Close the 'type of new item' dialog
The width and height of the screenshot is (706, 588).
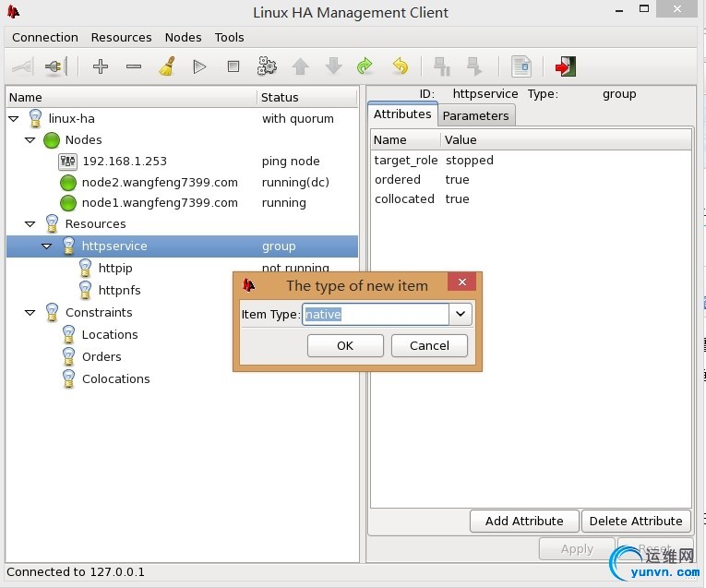pyautogui.click(x=462, y=282)
